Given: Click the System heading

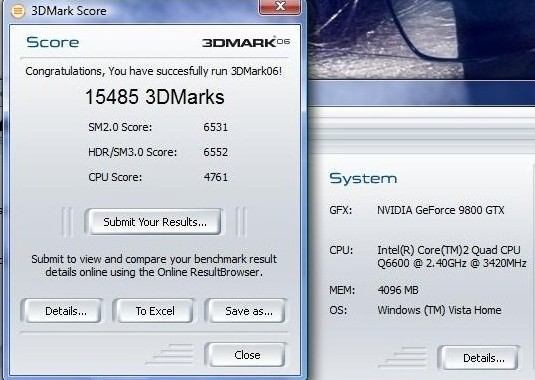Looking at the screenshot, I should 363,178.
